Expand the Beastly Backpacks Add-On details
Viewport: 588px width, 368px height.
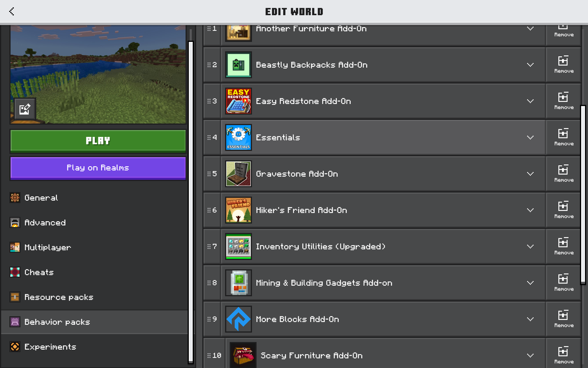point(530,65)
